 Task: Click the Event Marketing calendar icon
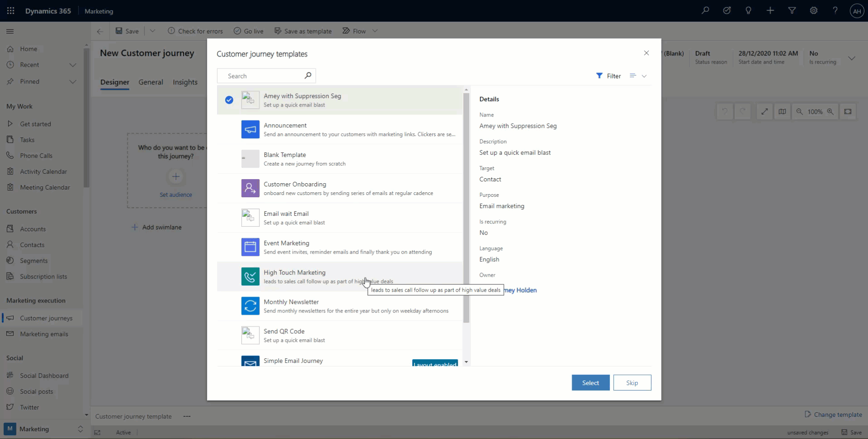pos(250,247)
